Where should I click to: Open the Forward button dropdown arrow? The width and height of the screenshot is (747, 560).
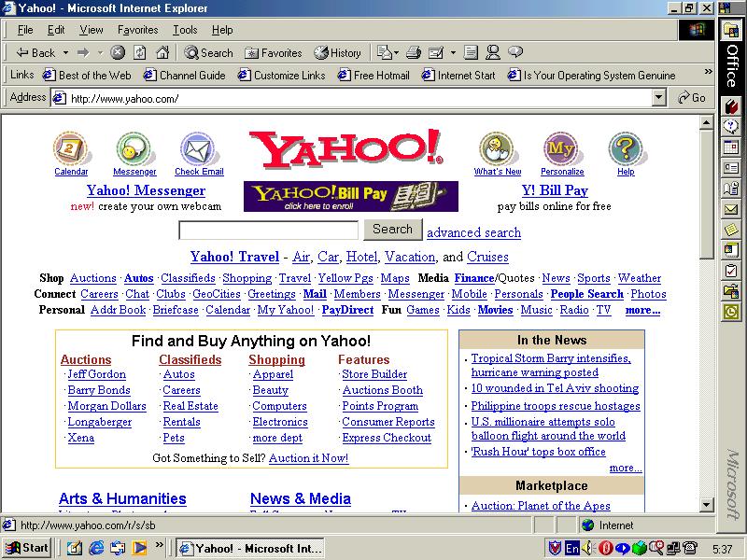pos(100,53)
